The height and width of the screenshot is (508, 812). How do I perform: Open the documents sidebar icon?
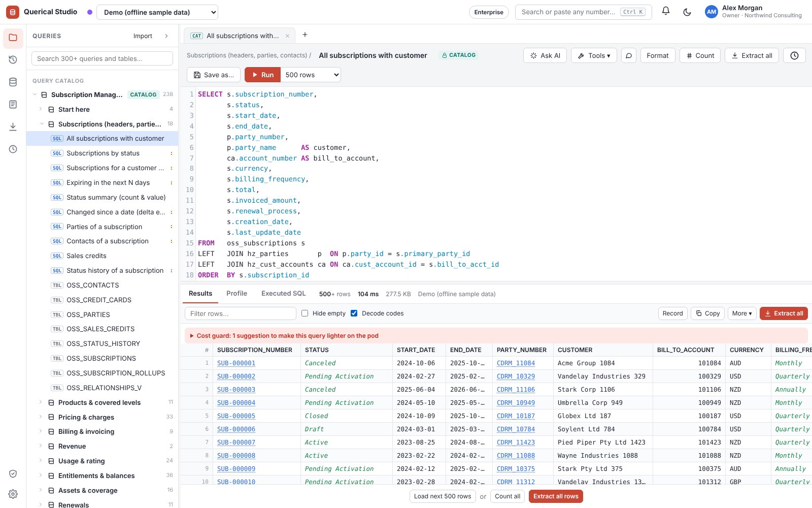pyautogui.click(x=13, y=105)
